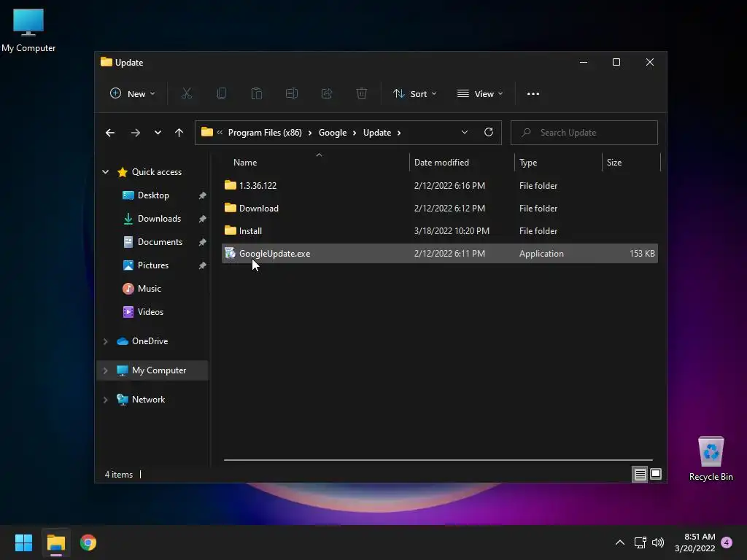The image size is (747, 560).
Task: Select Downloads in Quick access
Action: pyautogui.click(x=153, y=219)
